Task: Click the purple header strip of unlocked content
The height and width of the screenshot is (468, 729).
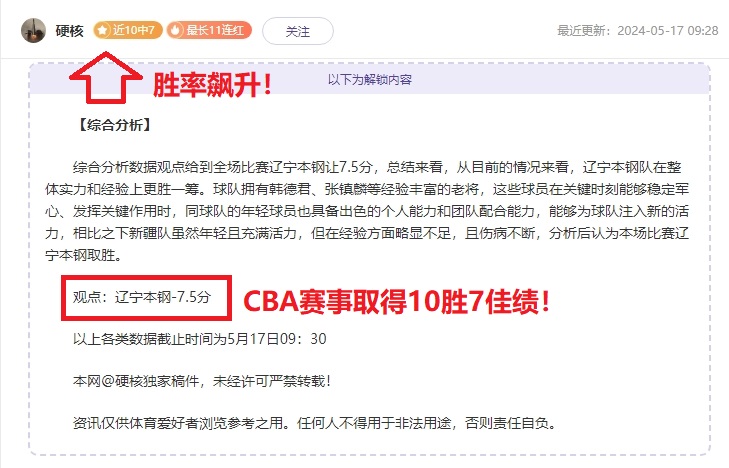Action: tap(370, 79)
